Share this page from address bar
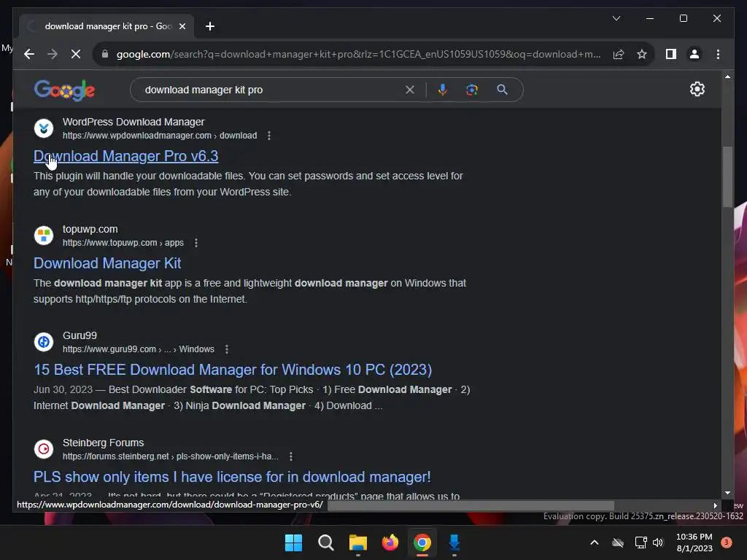 [x=619, y=54]
